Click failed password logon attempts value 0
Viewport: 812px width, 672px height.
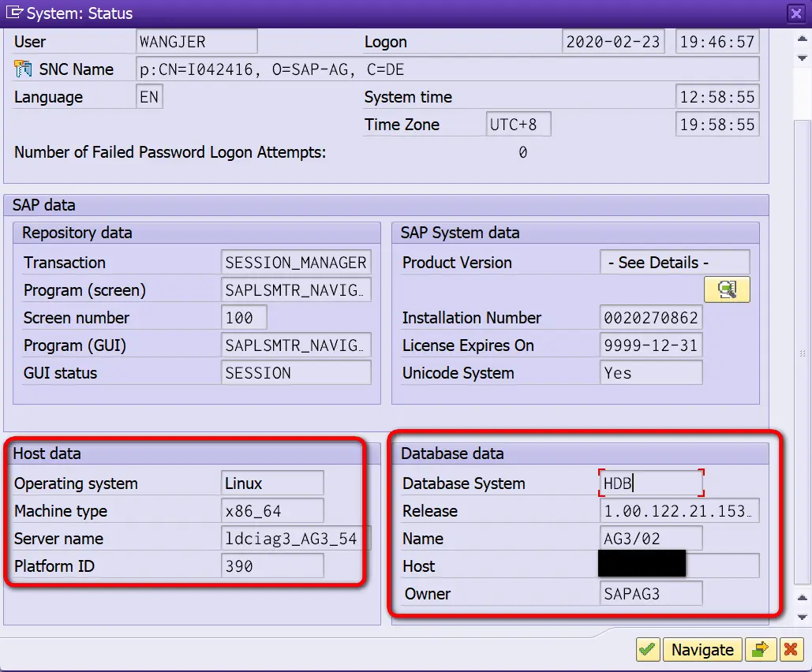tap(522, 152)
